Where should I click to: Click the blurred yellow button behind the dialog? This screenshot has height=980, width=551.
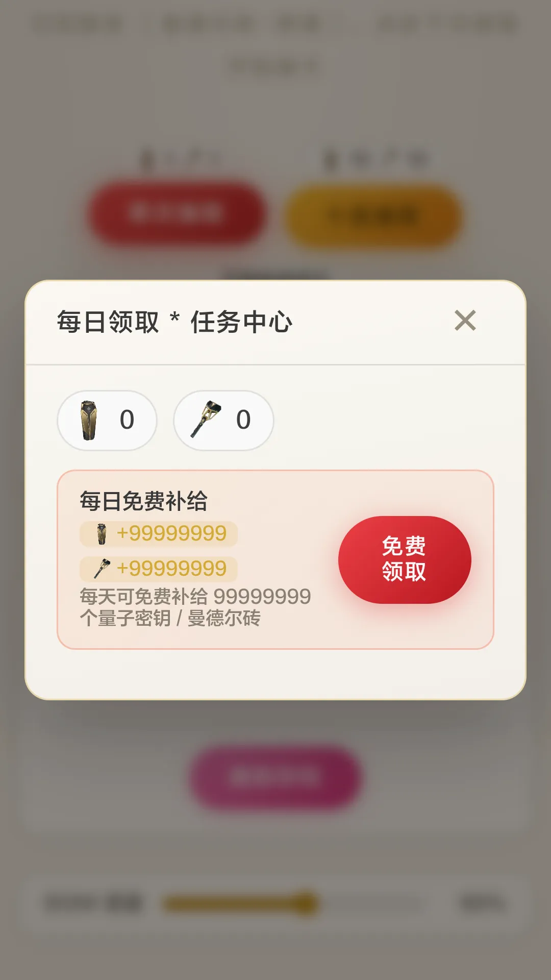[373, 217]
